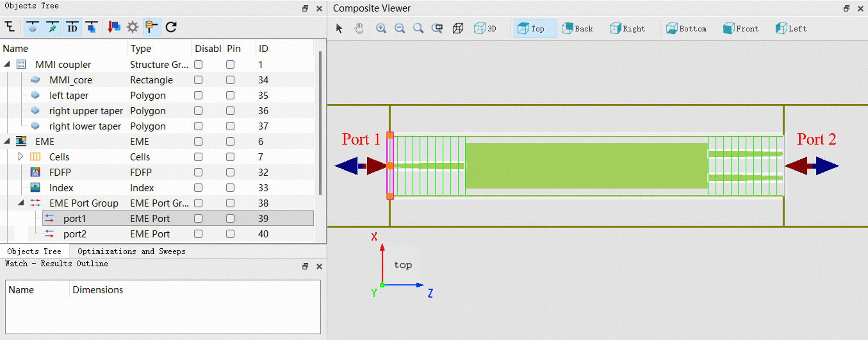The image size is (868, 340).
Task: Toggle the ID display icon in tree toolbar
Action: coord(72,27)
